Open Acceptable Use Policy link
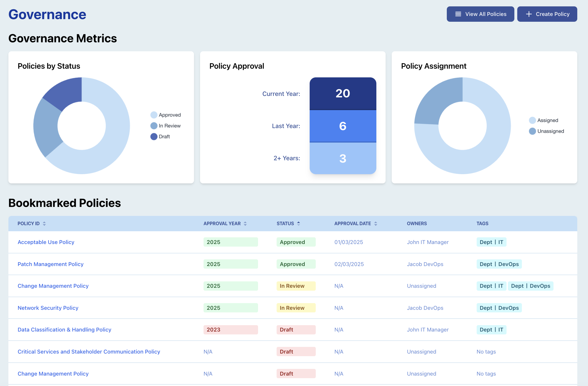Screen dimensions: 588x386 click(46, 242)
